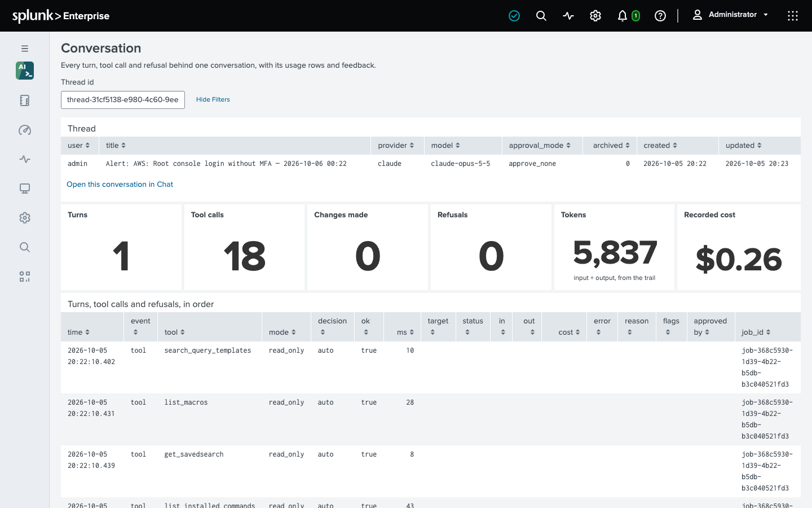
Task: Sort Thread table by user column
Action: (x=79, y=146)
